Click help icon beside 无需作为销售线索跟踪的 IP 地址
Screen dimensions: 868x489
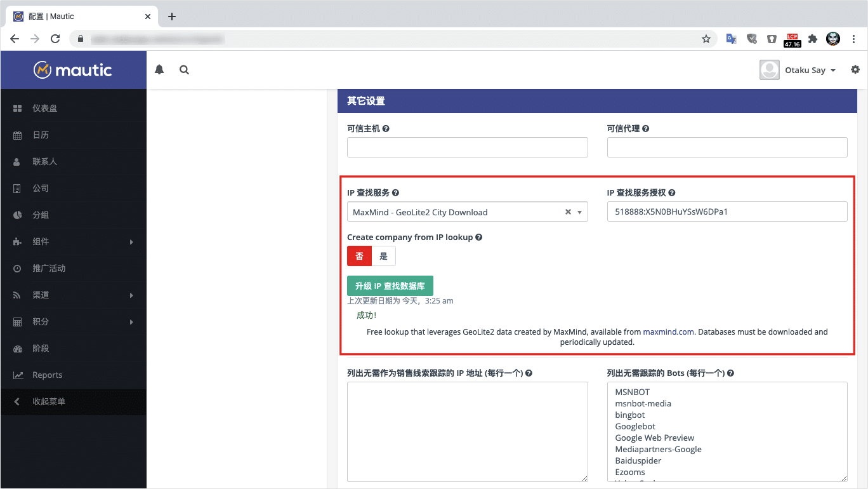click(x=529, y=373)
